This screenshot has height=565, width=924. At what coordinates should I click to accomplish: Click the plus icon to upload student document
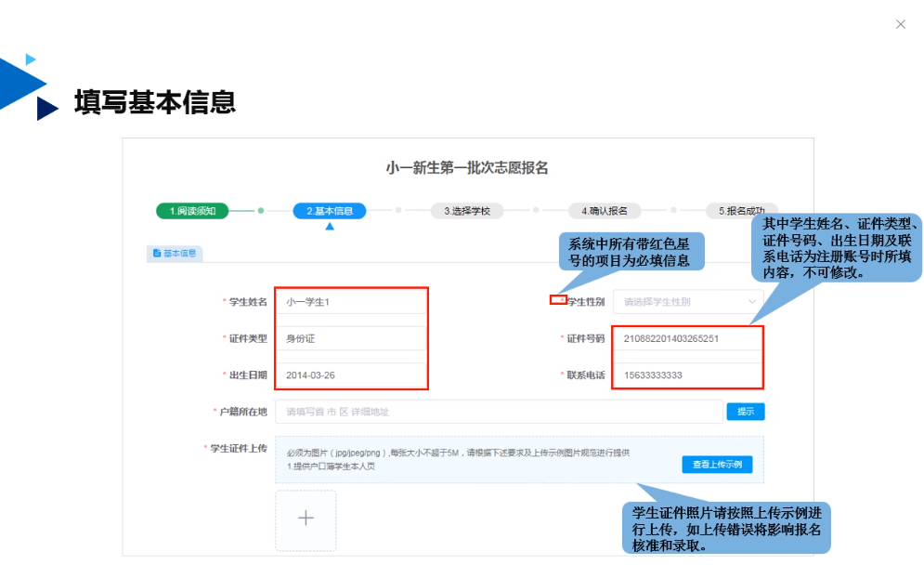[306, 519]
